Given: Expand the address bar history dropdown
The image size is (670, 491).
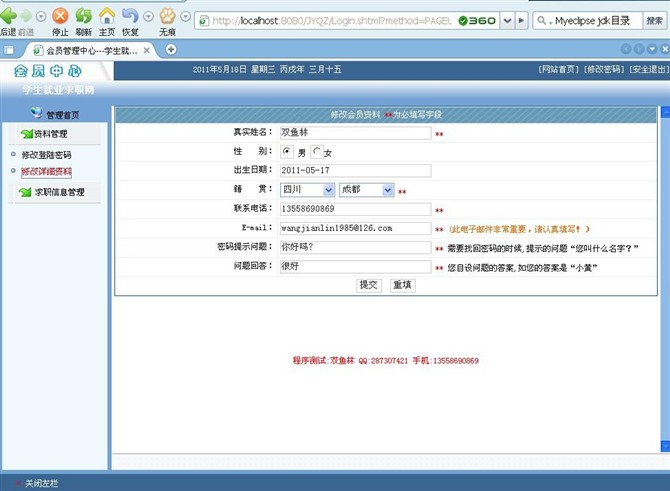Looking at the screenshot, I should [x=507, y=21].
